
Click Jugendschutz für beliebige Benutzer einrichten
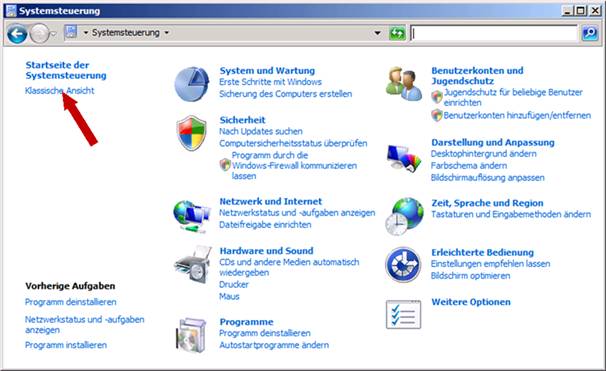click(513, 97)
